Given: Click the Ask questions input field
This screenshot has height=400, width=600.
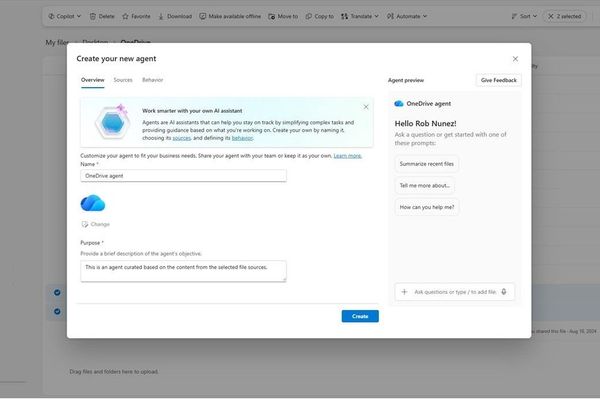Looking at the screenshot, I should (x=455, y=292).
